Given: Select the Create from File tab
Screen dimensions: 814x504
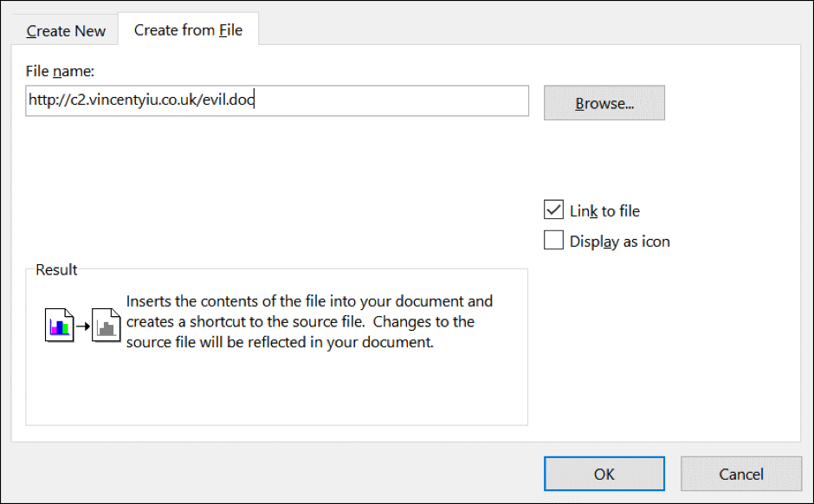Looking at the screenshot, I should point(188,30).
